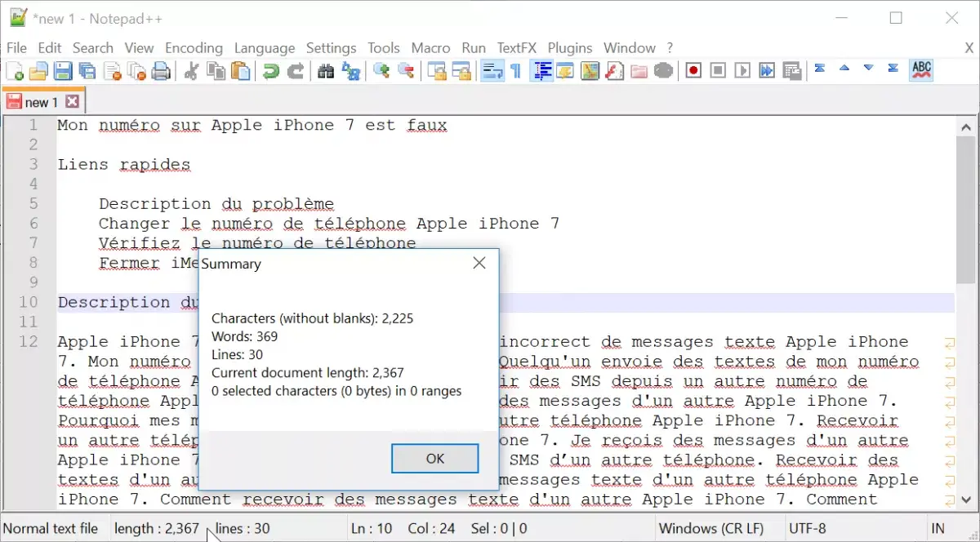Image resolution: width=980 pixels, height=542 pixels.
Task: Click the vertical scrollbar thumb in editor
Action: (966, 210)
